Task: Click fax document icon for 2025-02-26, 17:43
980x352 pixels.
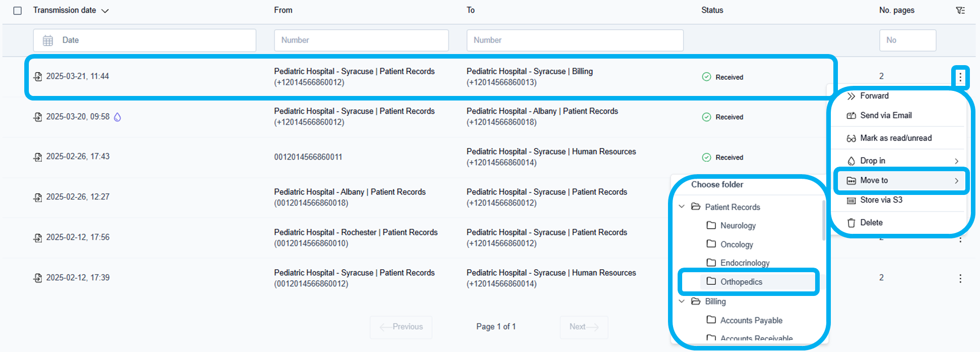Action: click(x=38, y=157)
